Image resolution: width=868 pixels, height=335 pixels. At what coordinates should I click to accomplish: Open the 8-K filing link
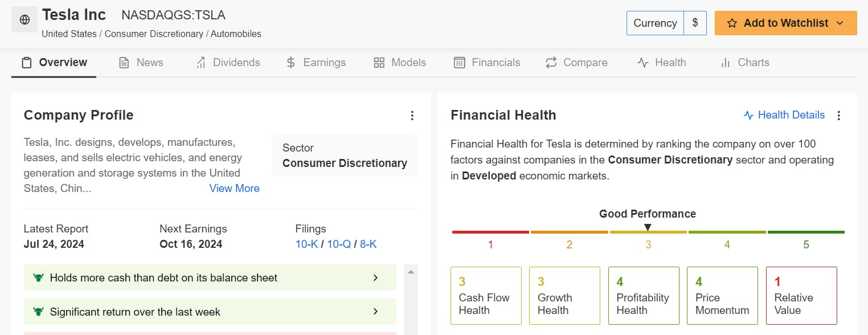(369, 244)
